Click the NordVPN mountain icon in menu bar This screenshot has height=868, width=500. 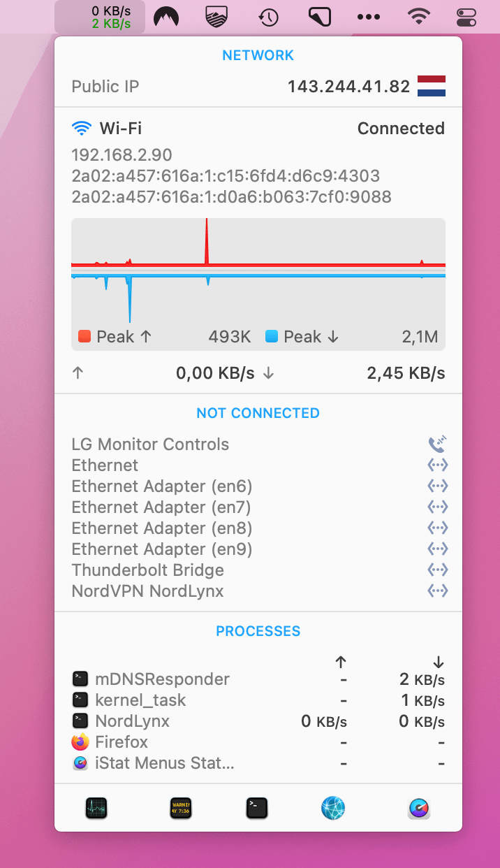coord(166,17)
